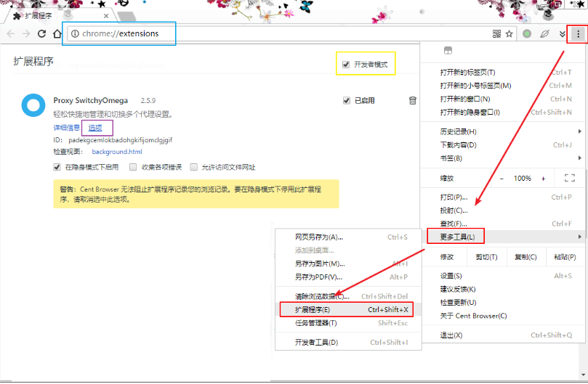Image resolution: width=588 pixels, height=384 pixels.
Task: Open the 选项 options link
Action: (x=95, y=128)
